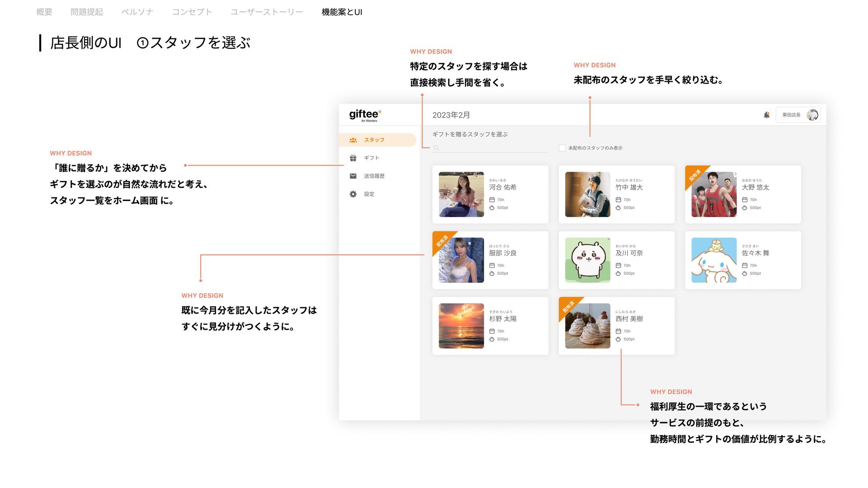
Task: Click 配布済 ribbon on 西村 美樹 card
Action: [x=569, y=306]
